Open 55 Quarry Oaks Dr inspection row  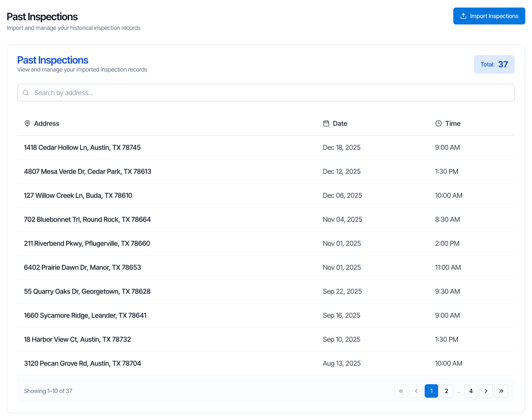point(266,291)
